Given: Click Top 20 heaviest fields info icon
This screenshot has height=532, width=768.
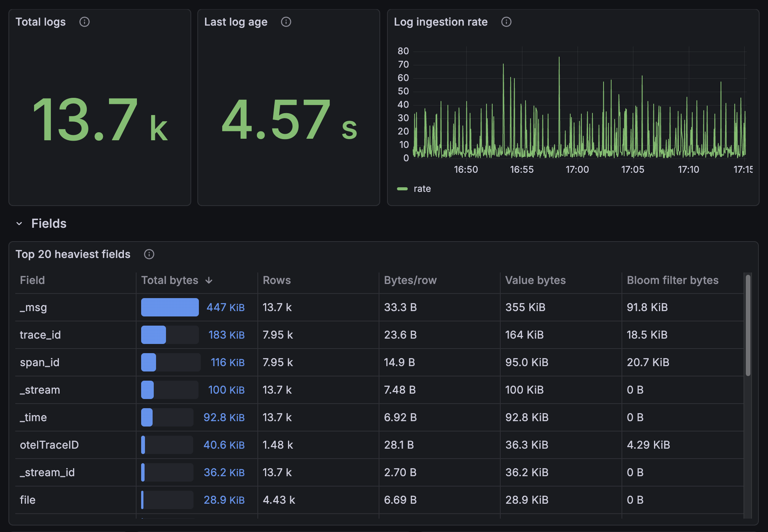Looking at the screenshot, I should [x=149, y=254].
